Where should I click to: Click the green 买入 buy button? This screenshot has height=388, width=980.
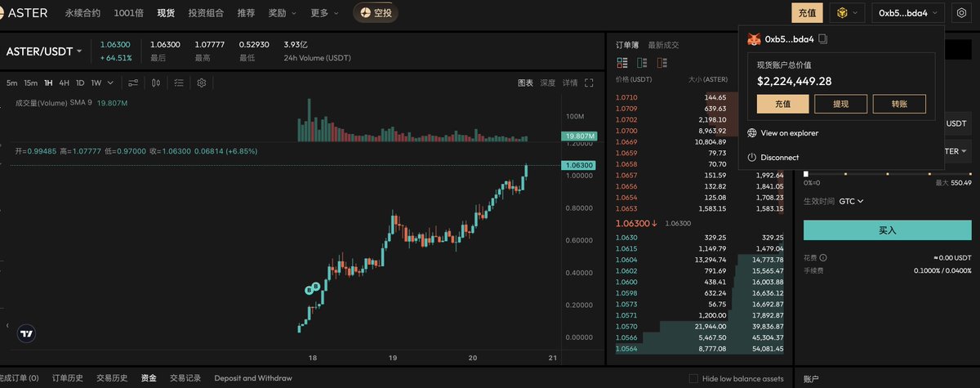click(888, 230)
